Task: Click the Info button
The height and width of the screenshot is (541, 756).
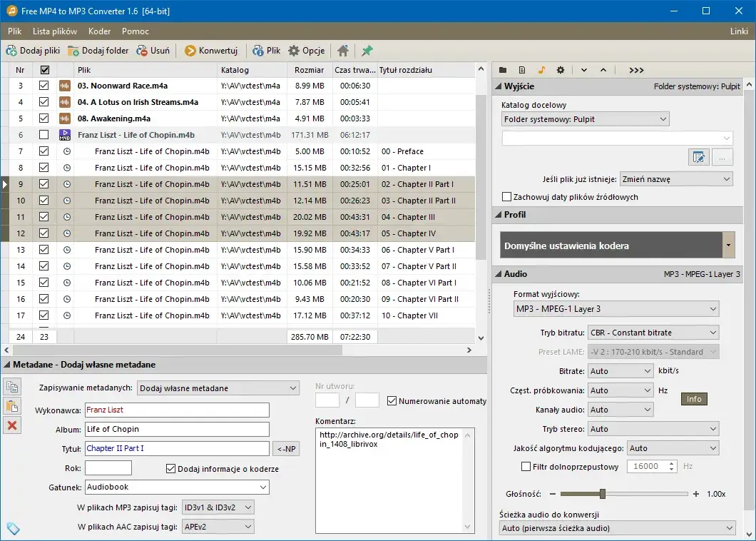Action: 694,399
